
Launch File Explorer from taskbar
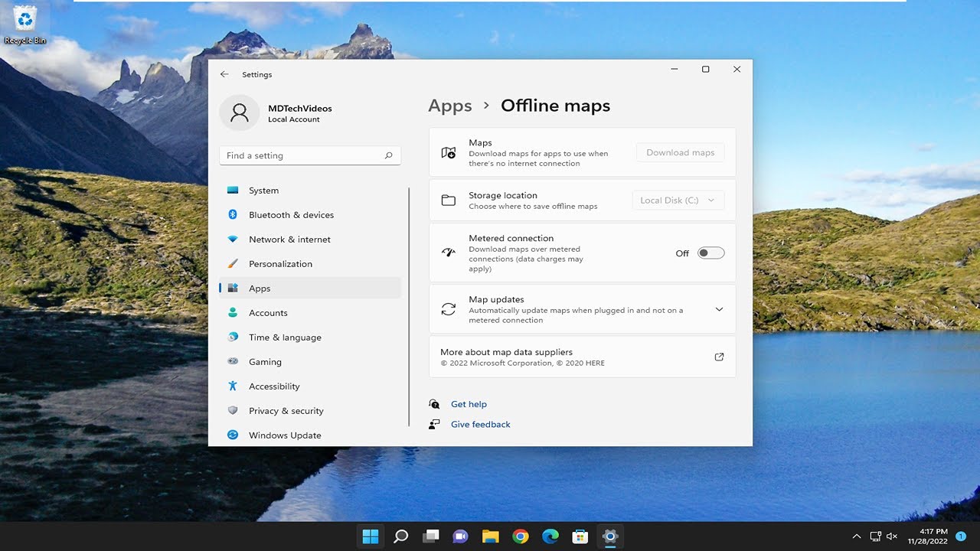click(x=490, y=536)
